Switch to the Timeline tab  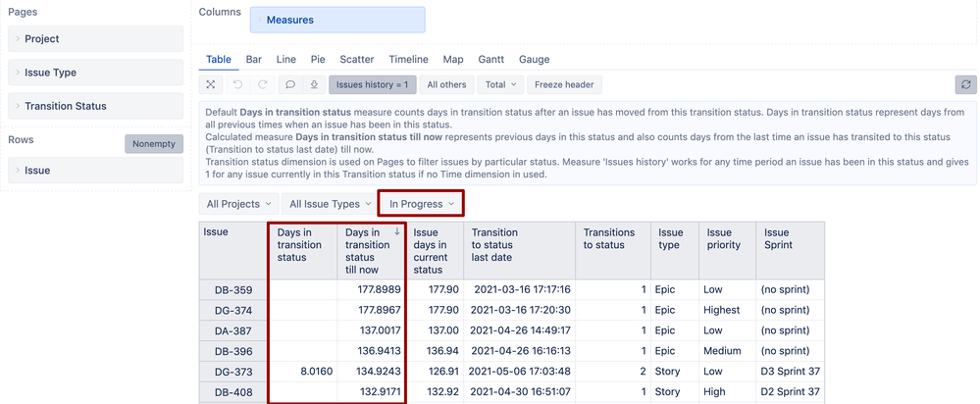pyautogui.click(x=408, y=60)
